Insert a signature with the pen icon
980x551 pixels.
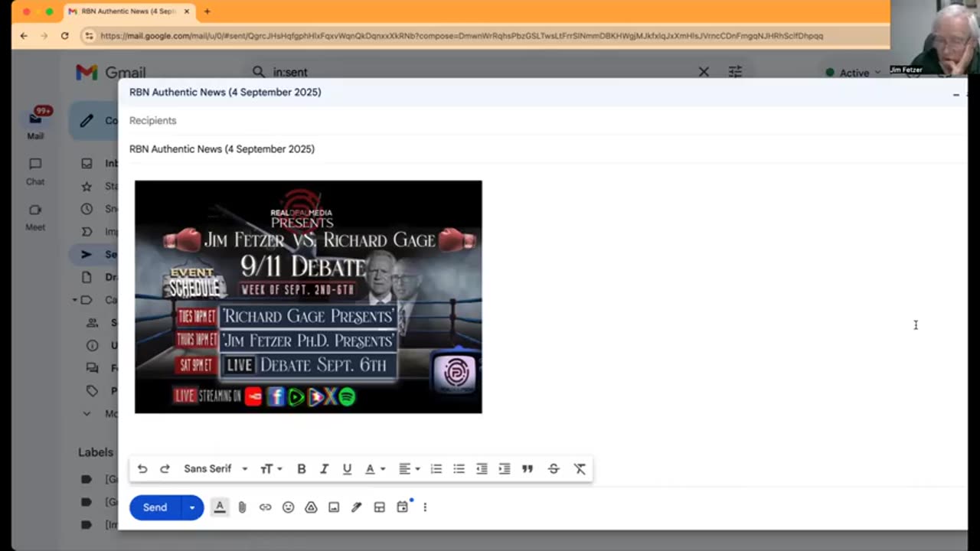click(356, 507)
